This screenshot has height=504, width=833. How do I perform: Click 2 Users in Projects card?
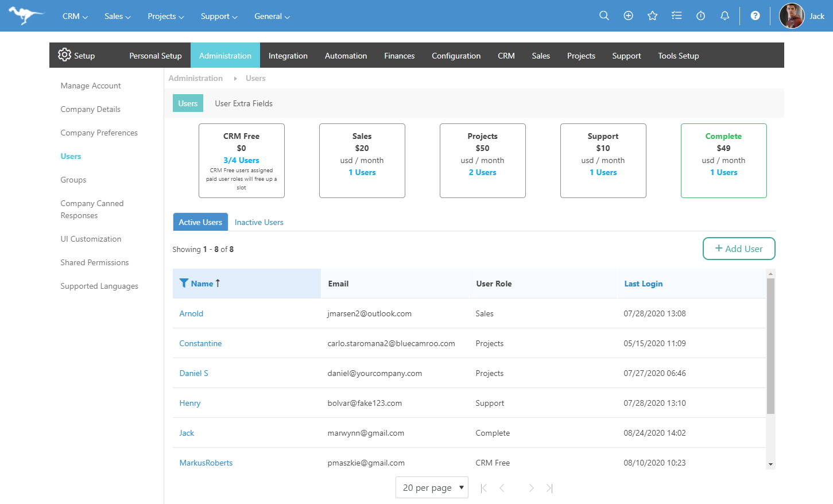[482, 172]
